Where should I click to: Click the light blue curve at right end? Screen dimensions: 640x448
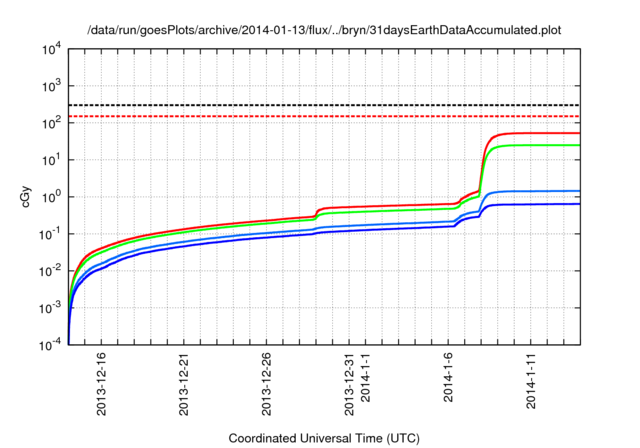[x=571, y=191]
